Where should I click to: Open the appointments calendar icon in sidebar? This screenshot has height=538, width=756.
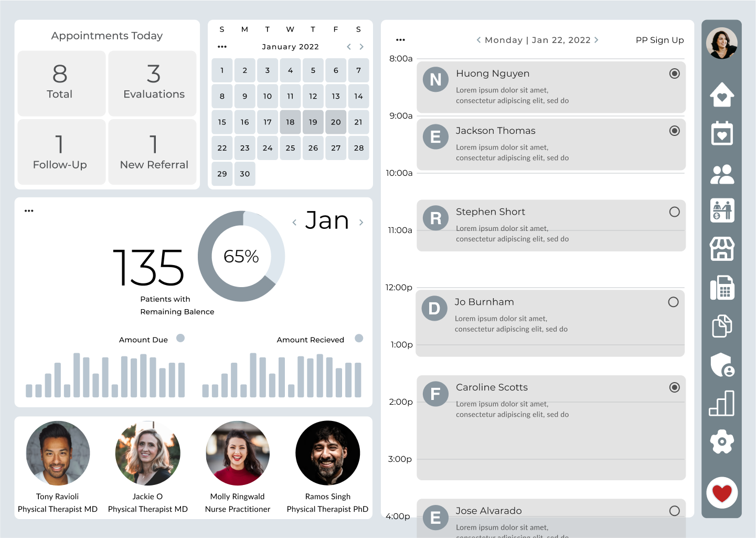click(x=722, y=133)
